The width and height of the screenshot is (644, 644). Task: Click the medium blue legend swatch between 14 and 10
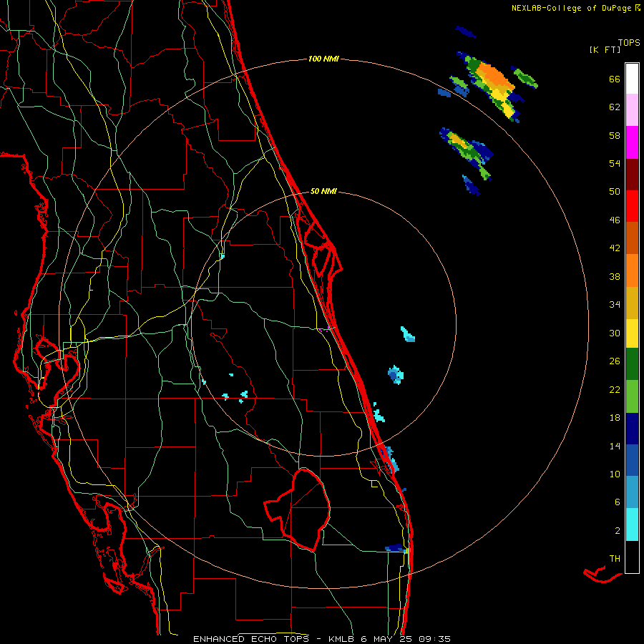pyautogui.click(x=632, y=460)
